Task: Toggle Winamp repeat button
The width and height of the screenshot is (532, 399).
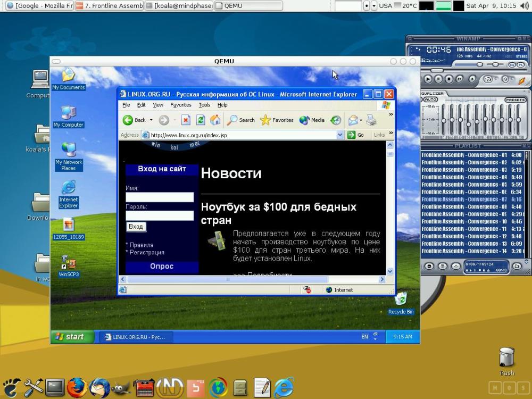Action: (x=505, y=79)
